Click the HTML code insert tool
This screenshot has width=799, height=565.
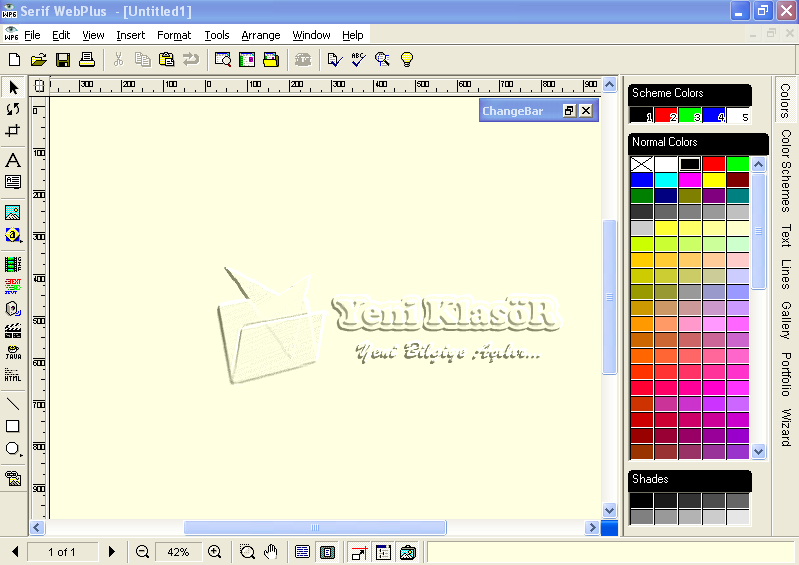tap(13, 375)
